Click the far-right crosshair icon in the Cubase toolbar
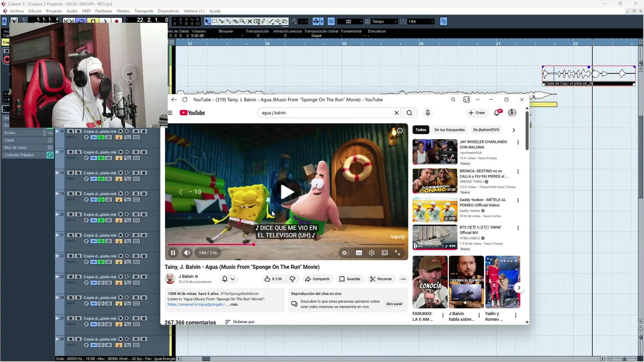Screen dimensions: 644x362 tap(443, 22)
